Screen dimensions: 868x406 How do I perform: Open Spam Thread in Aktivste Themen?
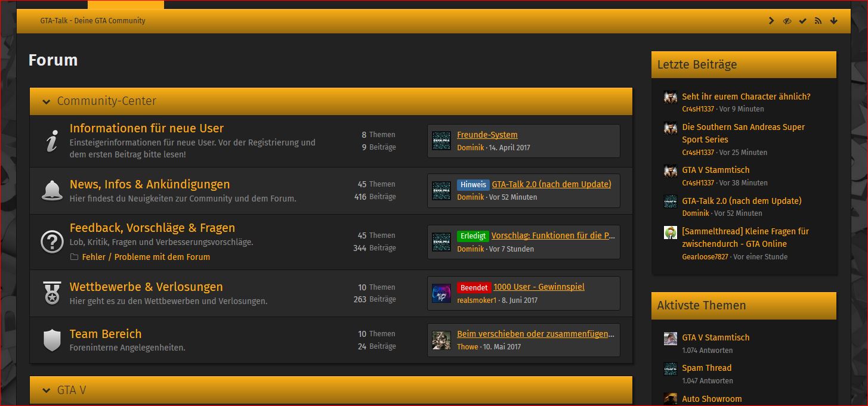click(706, 368)
